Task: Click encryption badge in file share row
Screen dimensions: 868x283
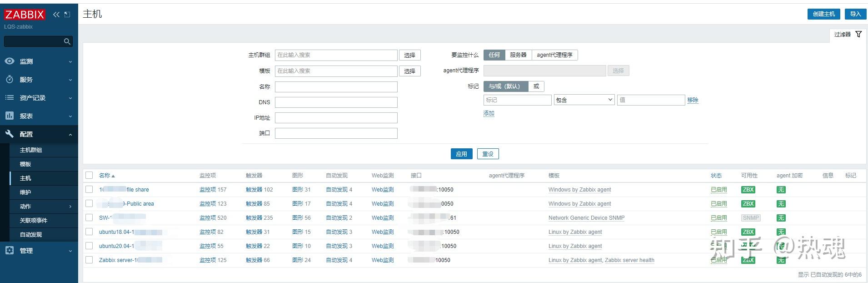Action: 781,190
